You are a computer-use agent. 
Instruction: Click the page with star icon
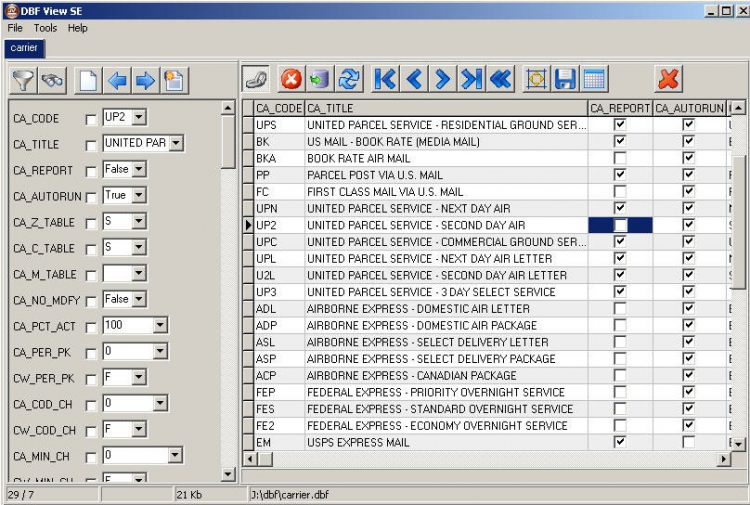click(174, 80)
